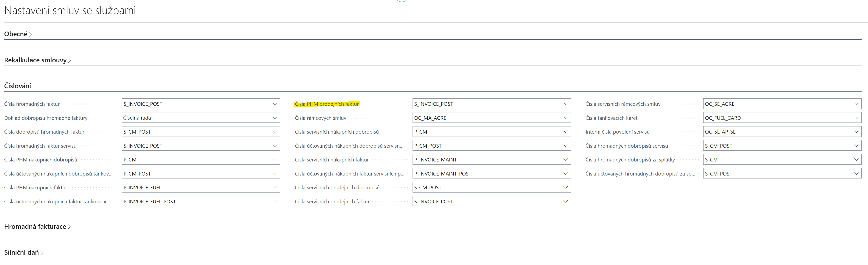Click the Čísla hromadných dobropisů za splátky label
Screen dimensions: 868x265
pos(630,159)
